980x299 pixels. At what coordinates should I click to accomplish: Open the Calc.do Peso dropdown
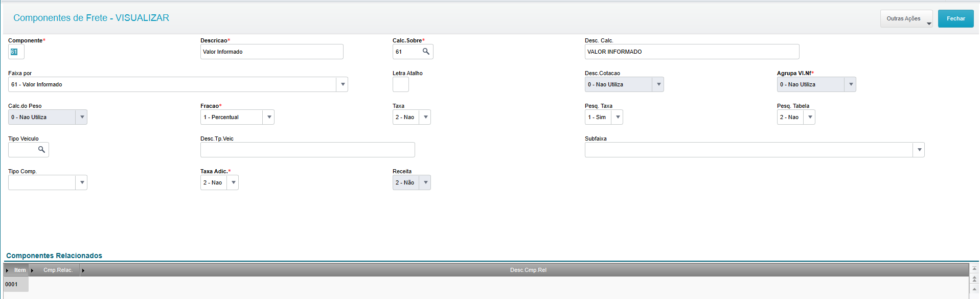[x=82, y=117]
